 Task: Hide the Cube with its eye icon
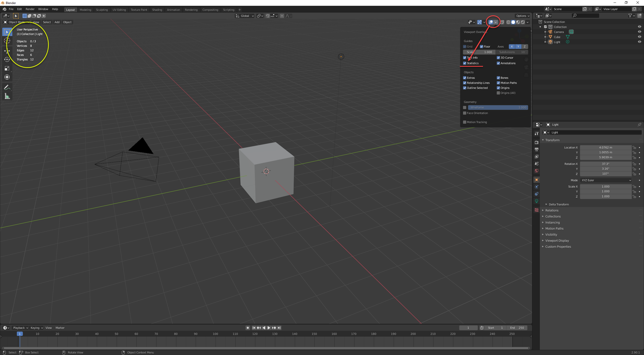[639, 37]
